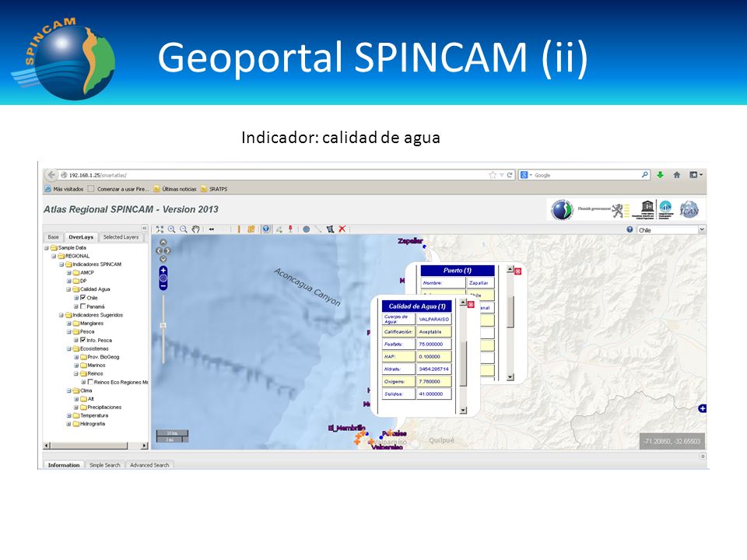Bookmark this page with the star
Viewport: 747px width, 560px height.
pyautogui.click(x=493, y=175)
